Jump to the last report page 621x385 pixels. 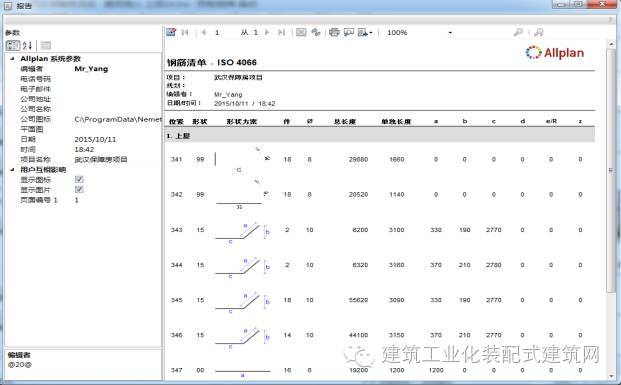click(x=281, y=32)
